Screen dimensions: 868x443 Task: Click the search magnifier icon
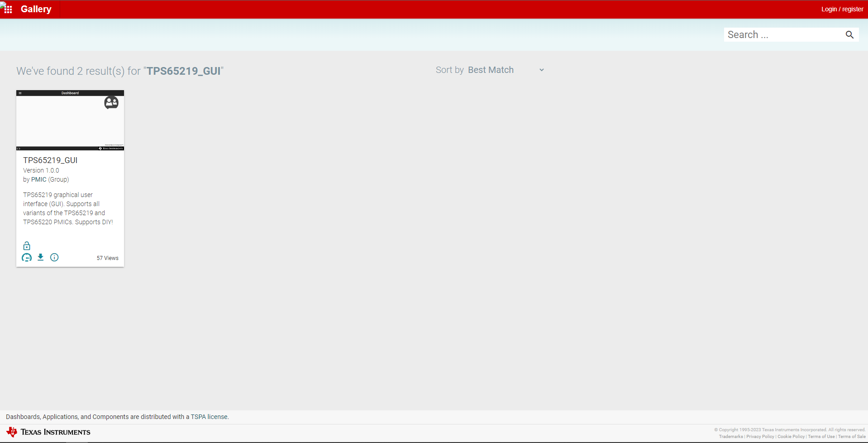click(x=849, y=34)
